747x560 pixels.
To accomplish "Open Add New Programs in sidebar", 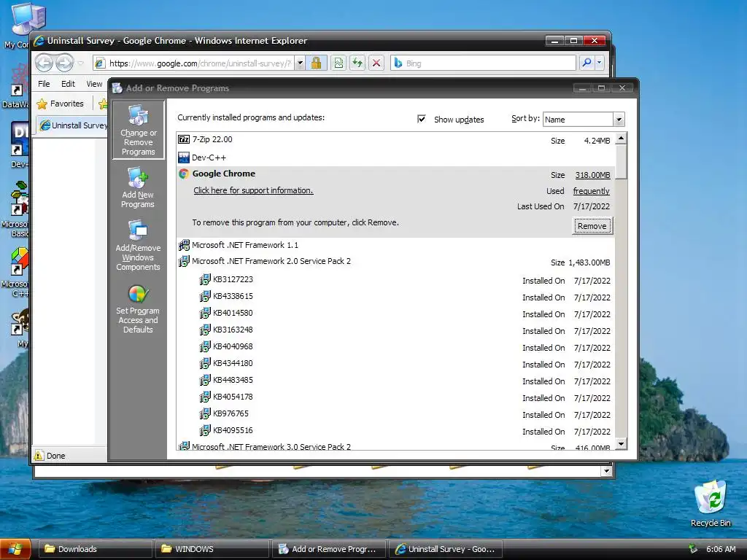I will pyautogui.click(x=138, y=187).
